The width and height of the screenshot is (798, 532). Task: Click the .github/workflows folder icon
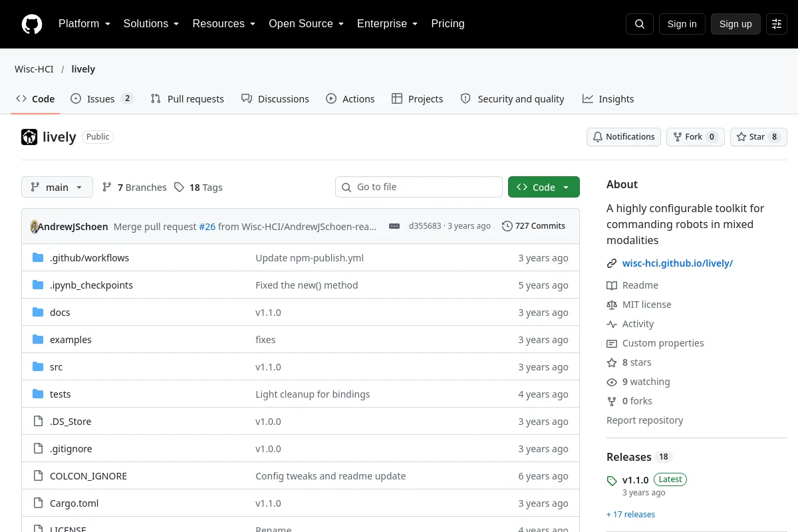pyautogui.click(x=38, y=258)
